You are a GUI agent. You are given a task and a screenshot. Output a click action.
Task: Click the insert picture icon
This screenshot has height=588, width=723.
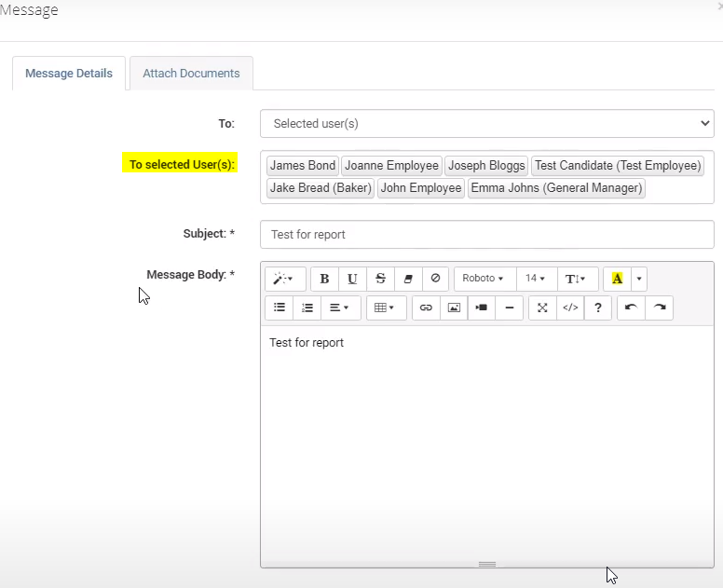click(x=454, y=308)
